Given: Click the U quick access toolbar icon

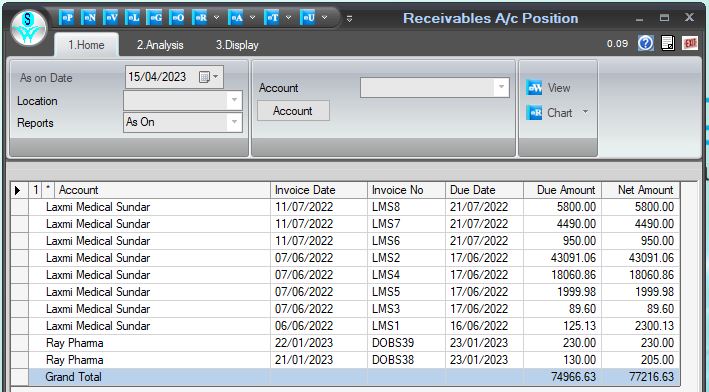Looking at the screenshot, I should click(308, 18).
